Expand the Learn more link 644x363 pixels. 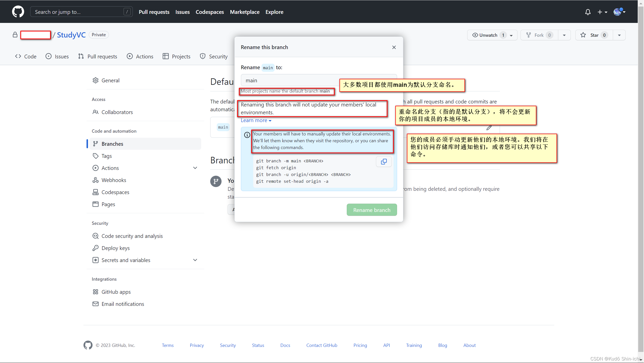(256, 120)
